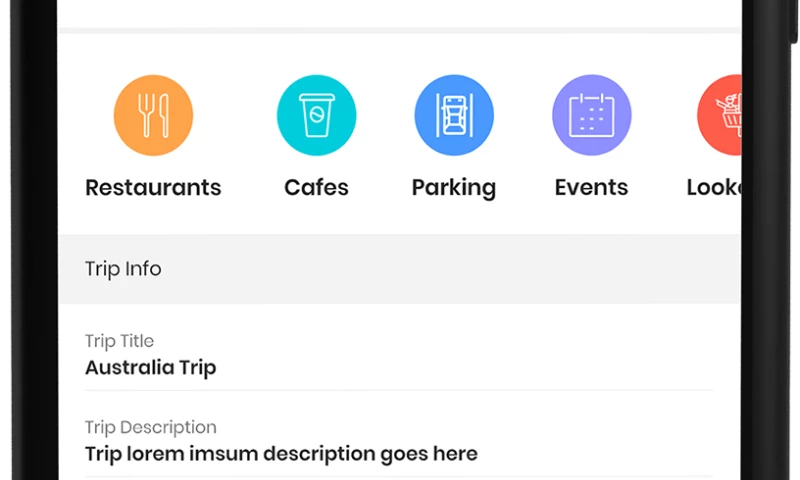Screen dimensions: 800x480
Task: Click the underline below Australia Trip
Action: (398, 390)
